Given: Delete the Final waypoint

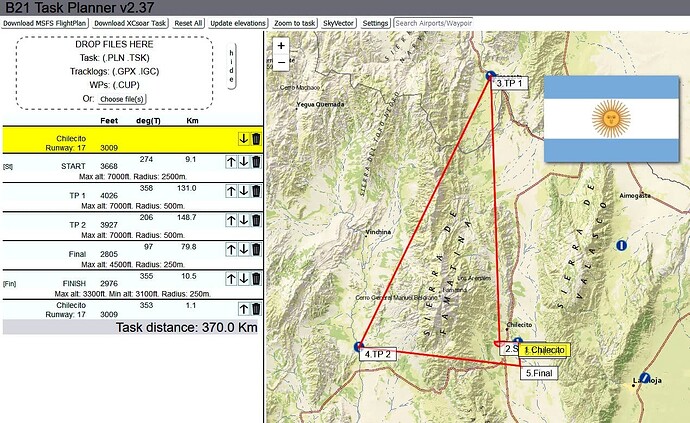Looking at the screenshot, I should tap(256, 250).
